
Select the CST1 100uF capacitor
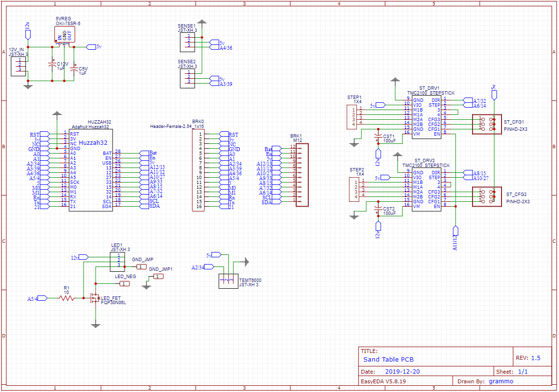coord(378,140)
